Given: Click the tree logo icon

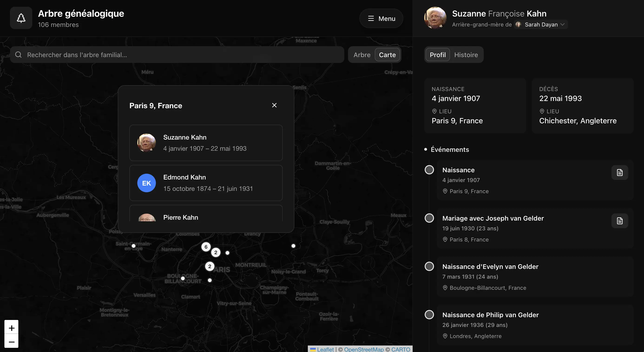Looking at the screenshot, I should [21, 18].
